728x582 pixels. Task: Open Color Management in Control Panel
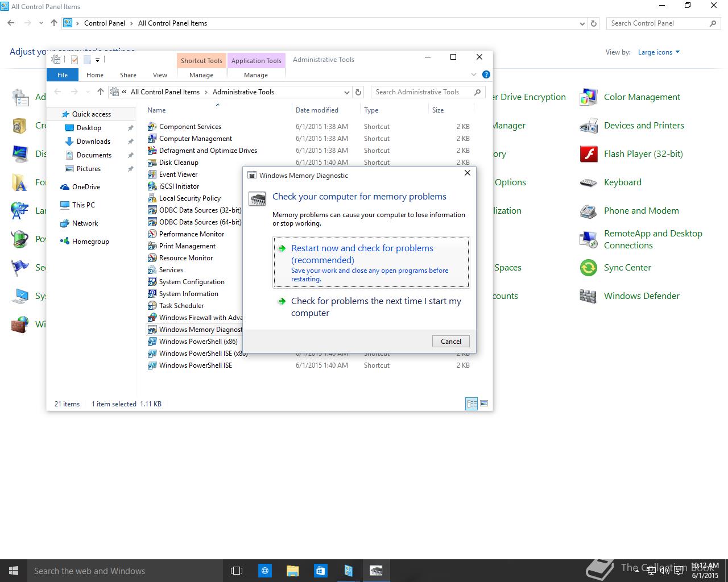click(x=630, y=97)
